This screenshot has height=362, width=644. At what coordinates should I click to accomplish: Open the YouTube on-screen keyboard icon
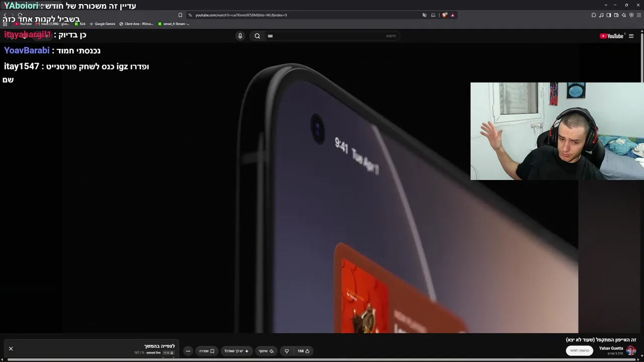(x=270, y=36)
